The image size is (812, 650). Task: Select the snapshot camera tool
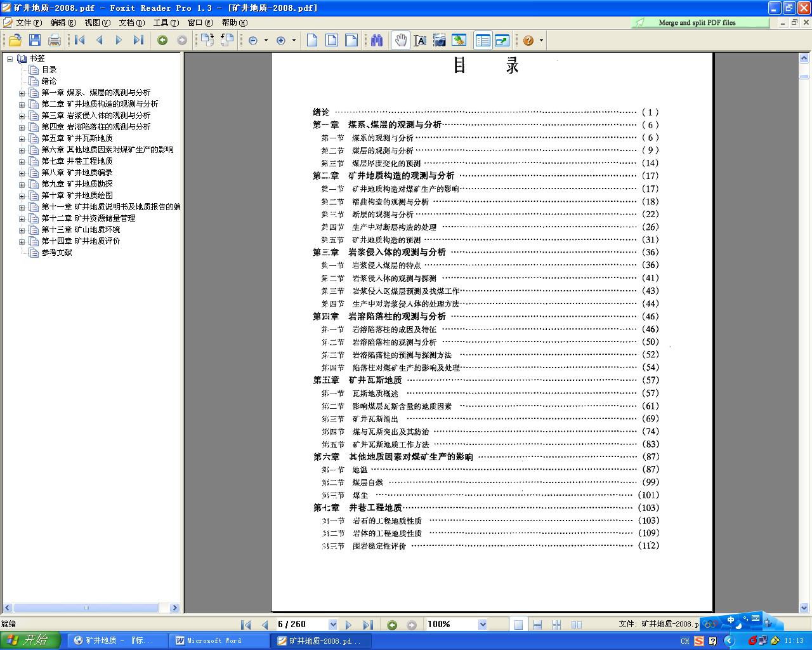(x=440, y=40)
